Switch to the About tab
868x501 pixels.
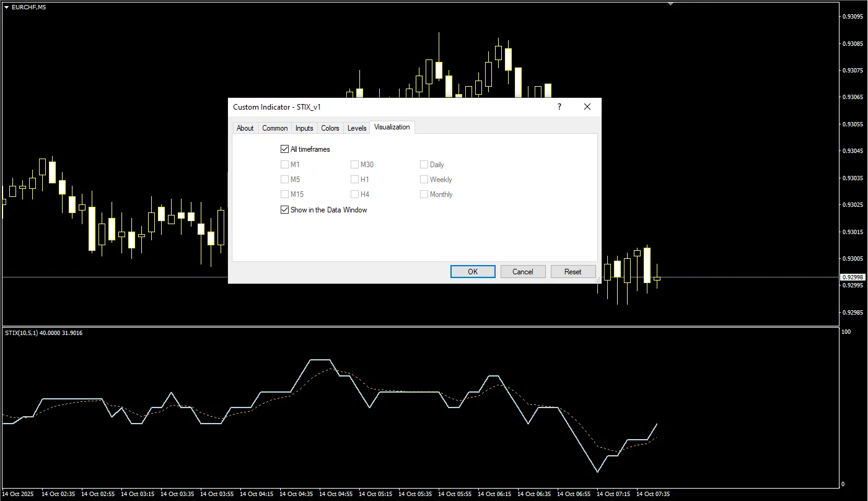click(x=245, y=128)
